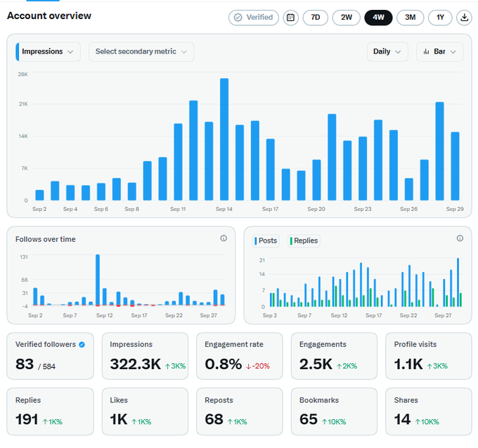Open the Bar chart type dropdown

[x=439, y=51]
